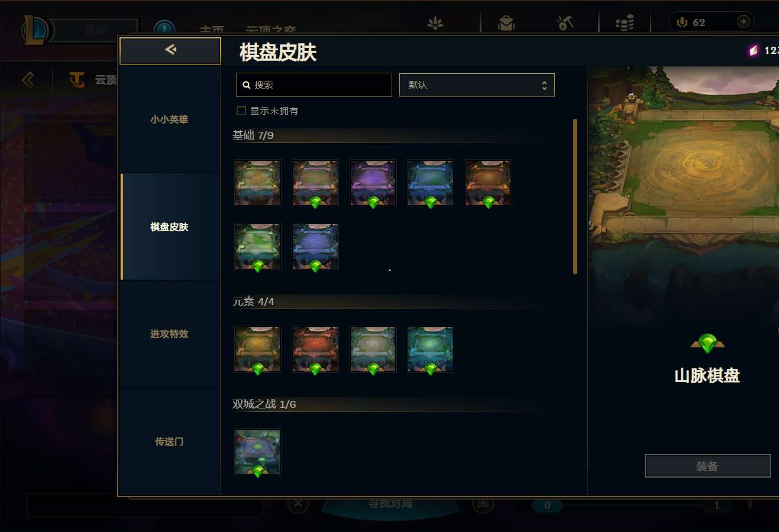Select the red board thumbnail in 元素
The width and height of the screenshot is (779, 532).
tap(315, 349)
